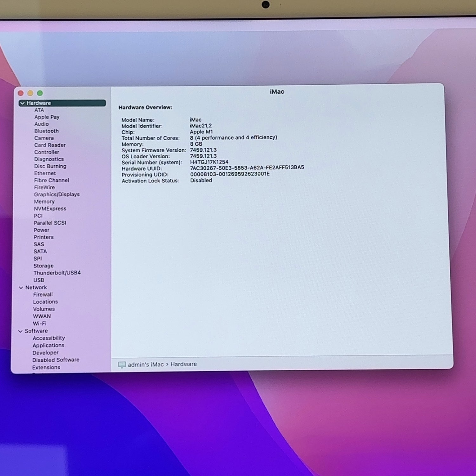This screenshot has height=476, width=476.
Task: Show Ethernet hardware details
Action: 45,173
